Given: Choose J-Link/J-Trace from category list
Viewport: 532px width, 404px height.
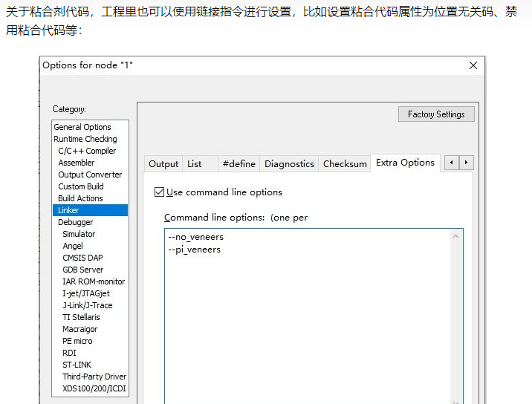Looking at the screenshot, I should coord(88,305).
